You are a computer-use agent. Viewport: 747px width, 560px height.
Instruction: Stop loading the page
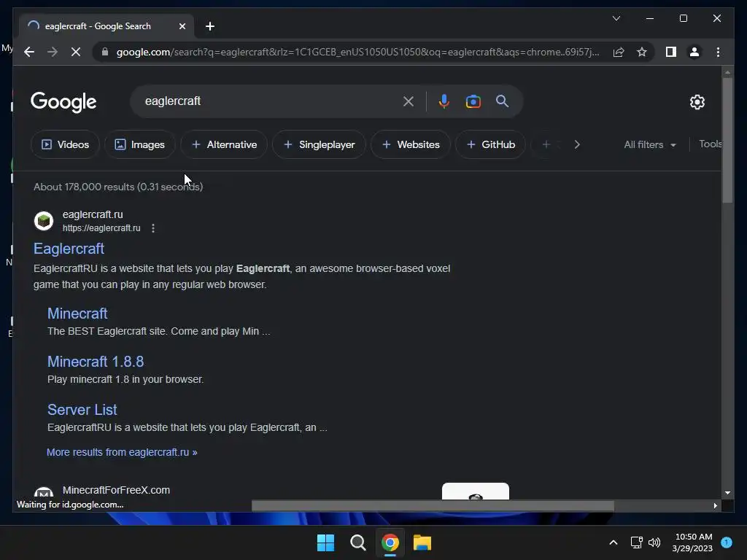click(x=76, y=52)
